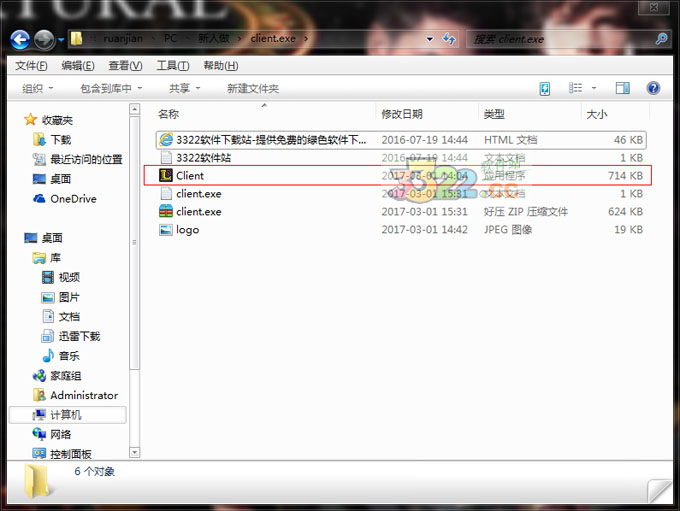Click the sidebar scroll down arrow
Image resolution: width=680 pixels, height=511 pixels.
[x=135, y=452]
